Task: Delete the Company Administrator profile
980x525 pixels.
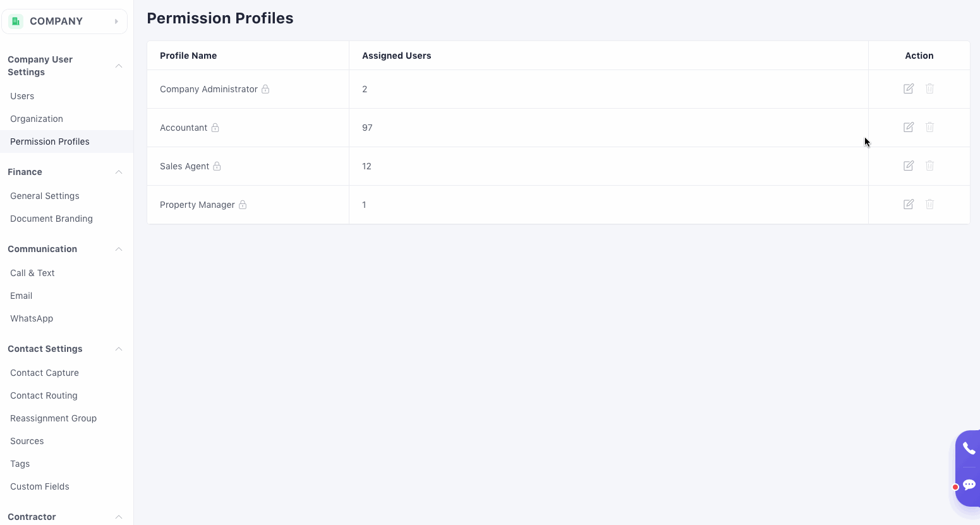Action: click(x=929, y=89)
